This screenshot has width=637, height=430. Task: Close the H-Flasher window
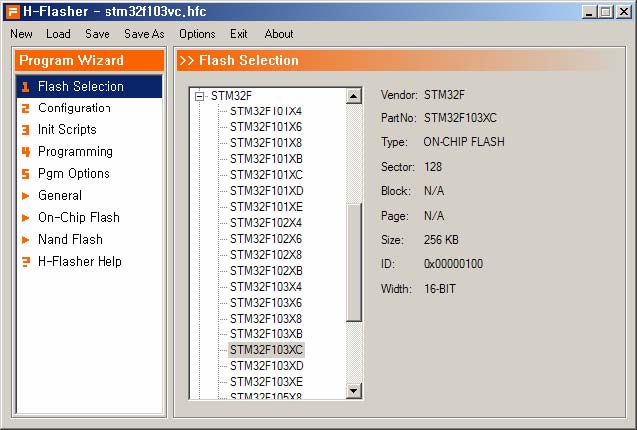(x=624, y=12)
